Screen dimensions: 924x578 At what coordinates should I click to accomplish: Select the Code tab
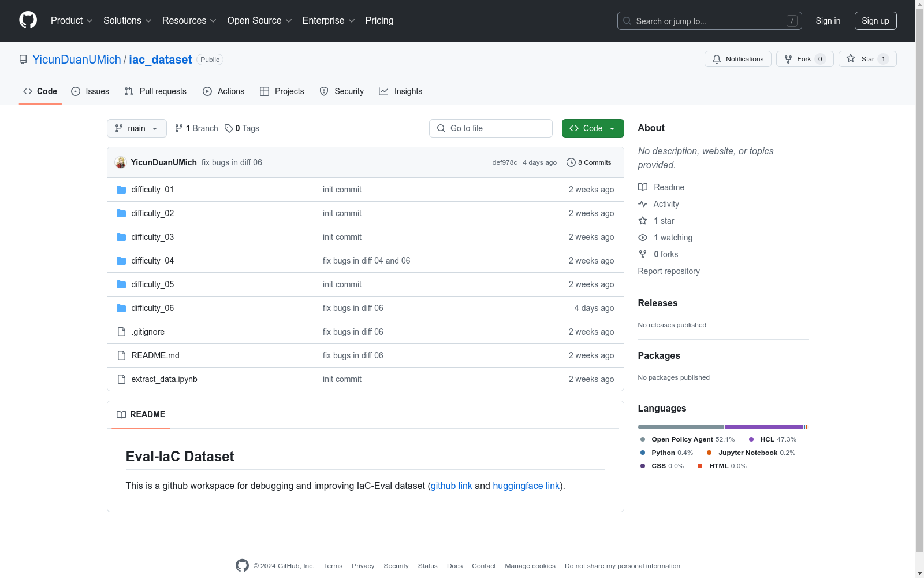(40, 91)
